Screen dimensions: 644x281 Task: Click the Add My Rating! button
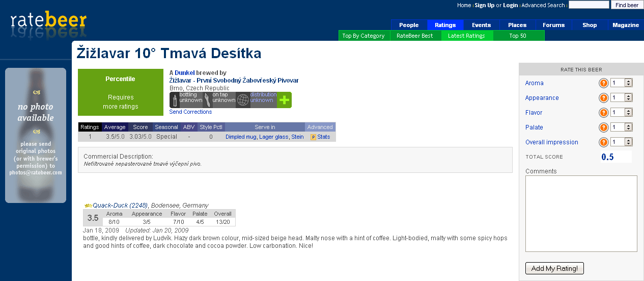pos(554,268)
